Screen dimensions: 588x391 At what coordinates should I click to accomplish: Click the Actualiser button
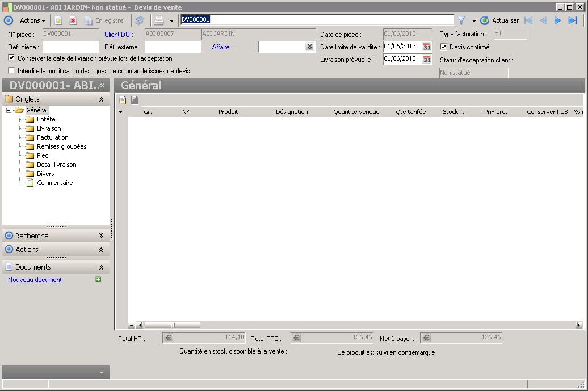point(500,20)
